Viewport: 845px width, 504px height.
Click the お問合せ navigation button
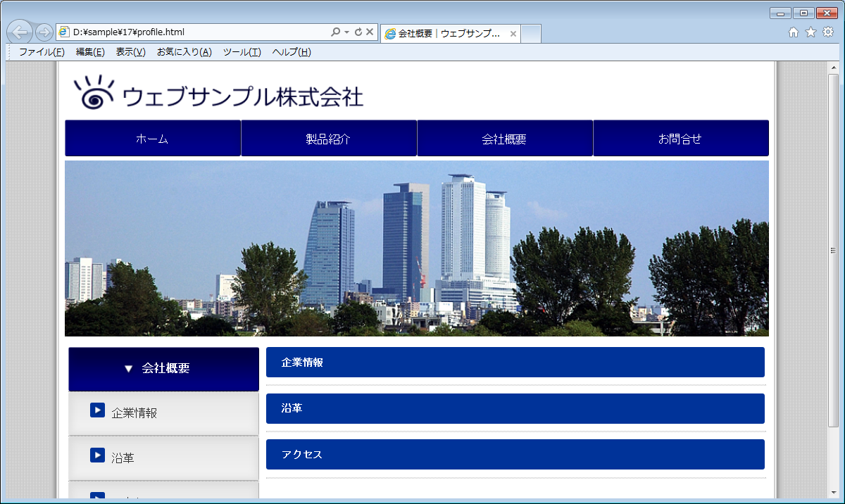680,139
